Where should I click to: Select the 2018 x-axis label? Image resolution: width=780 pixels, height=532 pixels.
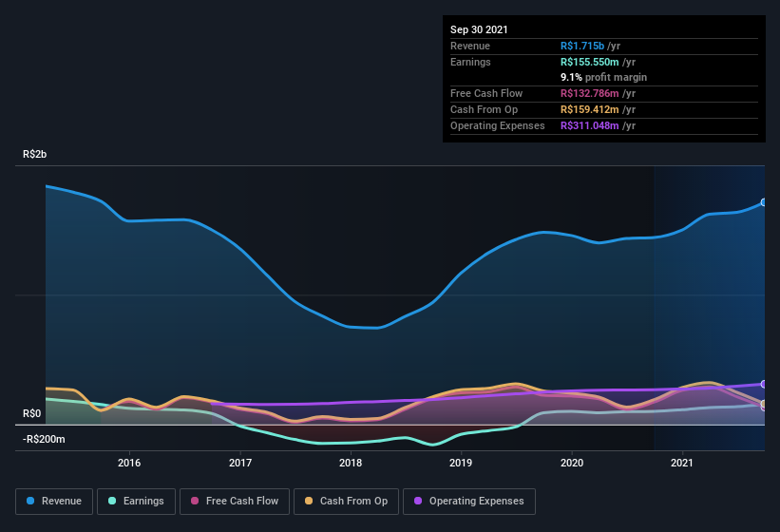pos(351,463)
